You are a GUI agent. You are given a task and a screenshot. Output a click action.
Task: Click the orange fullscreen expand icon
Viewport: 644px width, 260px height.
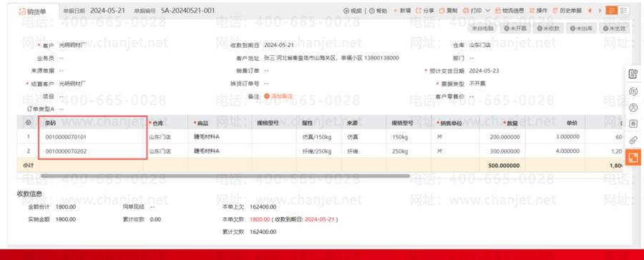point(633,157)
